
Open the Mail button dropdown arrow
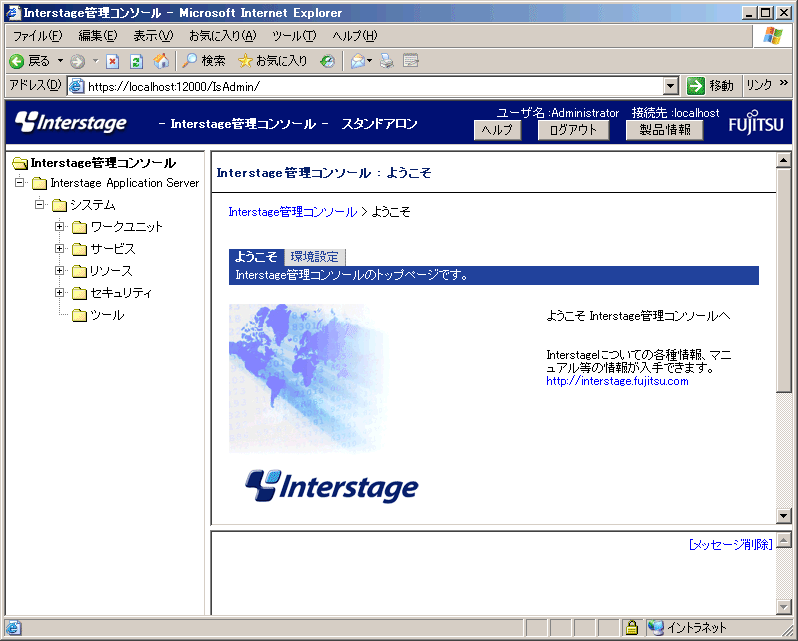[370, 61]
